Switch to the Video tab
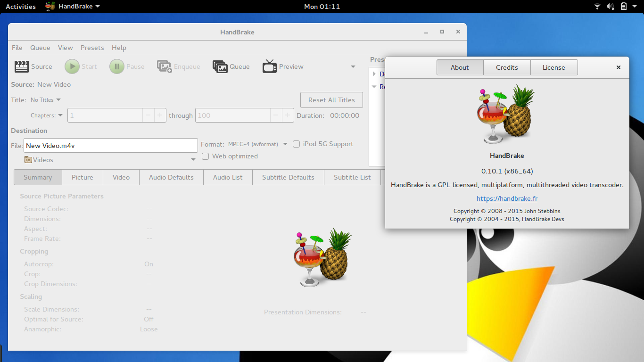 (x=121, y=177)
